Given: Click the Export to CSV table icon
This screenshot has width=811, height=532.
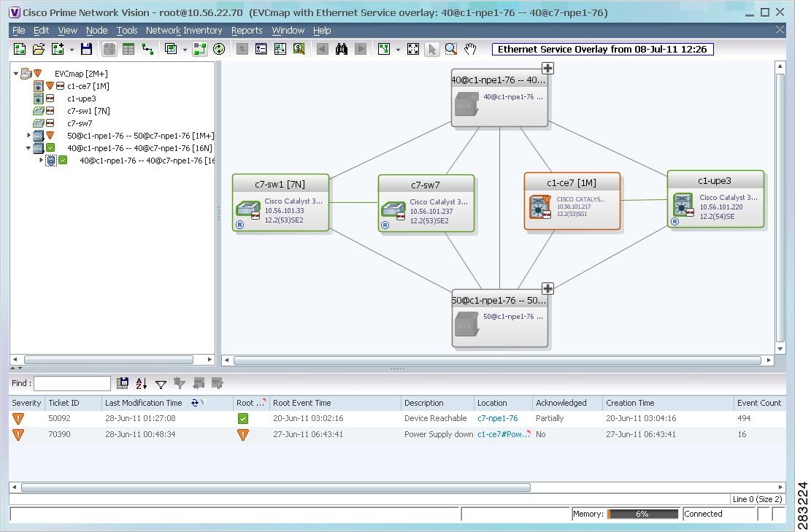Looking at the screenshot, I should pos(122,383).
